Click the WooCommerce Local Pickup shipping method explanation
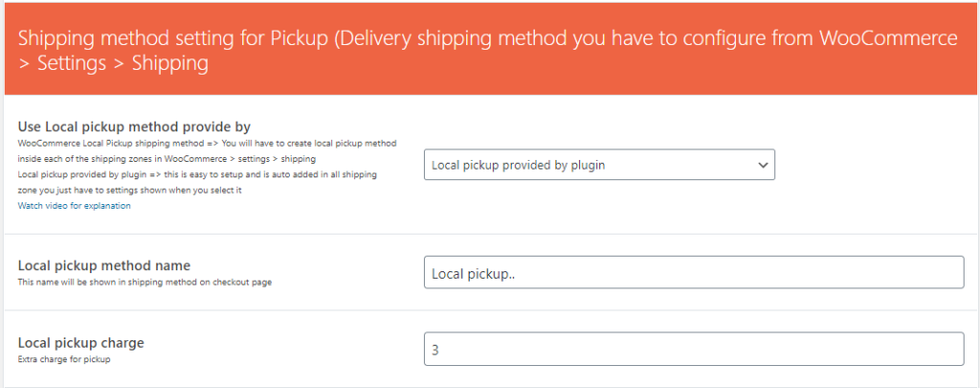980x388 pixels. (x=207, y=143)
